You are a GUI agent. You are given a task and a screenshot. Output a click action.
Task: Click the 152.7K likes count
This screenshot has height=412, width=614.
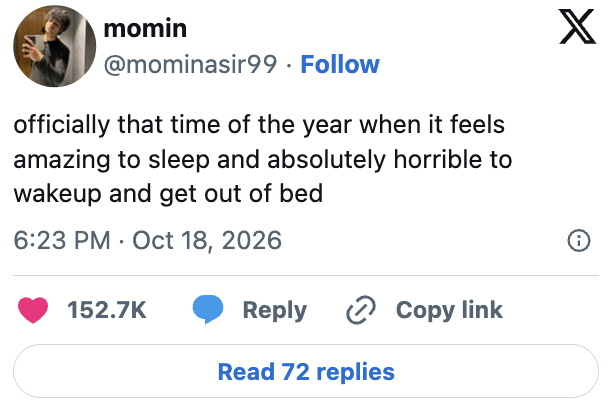click(107, 310)
